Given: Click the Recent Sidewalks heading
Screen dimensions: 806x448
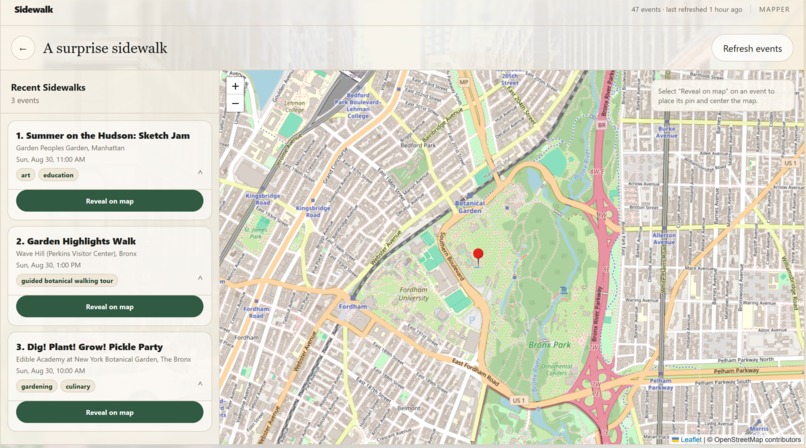Looking at the screenshot, I should (x=48, y=87).
